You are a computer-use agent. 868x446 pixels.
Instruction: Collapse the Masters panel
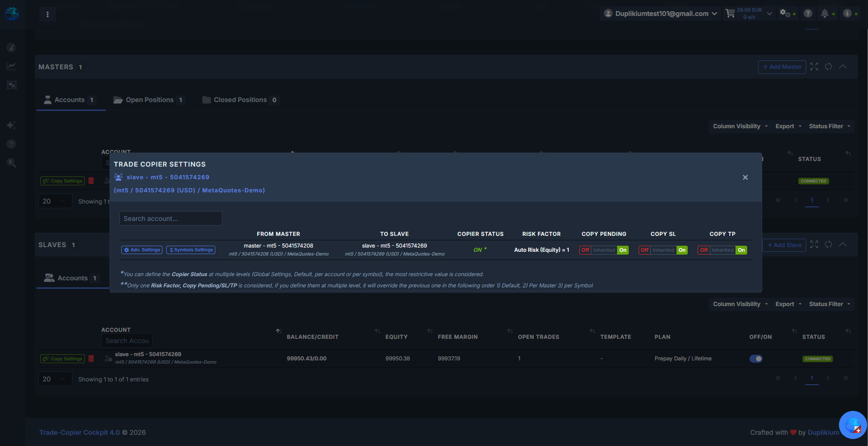(x=843, y=67)
